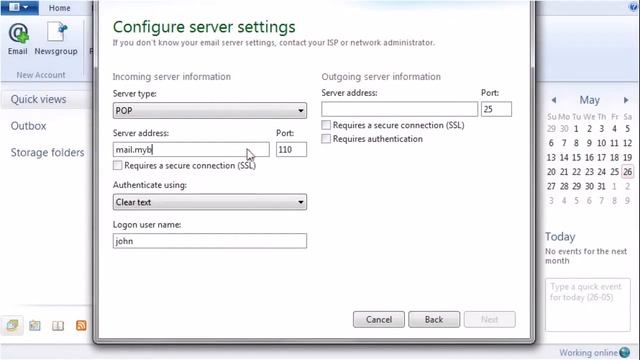Select May 18 in the calendar

(614, 158)
